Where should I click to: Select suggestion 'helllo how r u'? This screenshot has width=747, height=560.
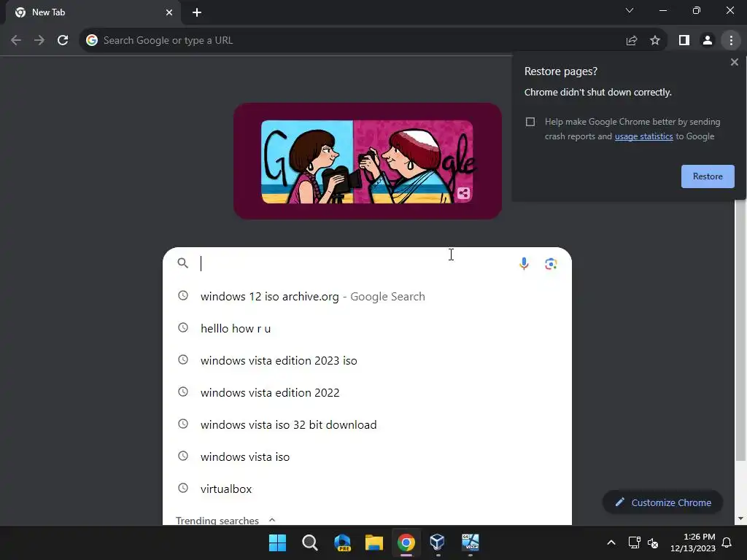(368, 328)
